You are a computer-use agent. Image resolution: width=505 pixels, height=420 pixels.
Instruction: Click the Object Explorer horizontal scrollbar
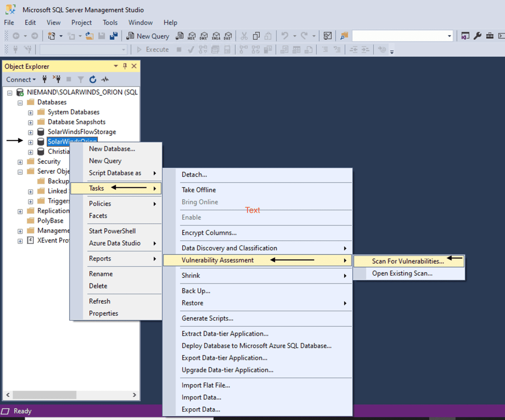[70, 395]
